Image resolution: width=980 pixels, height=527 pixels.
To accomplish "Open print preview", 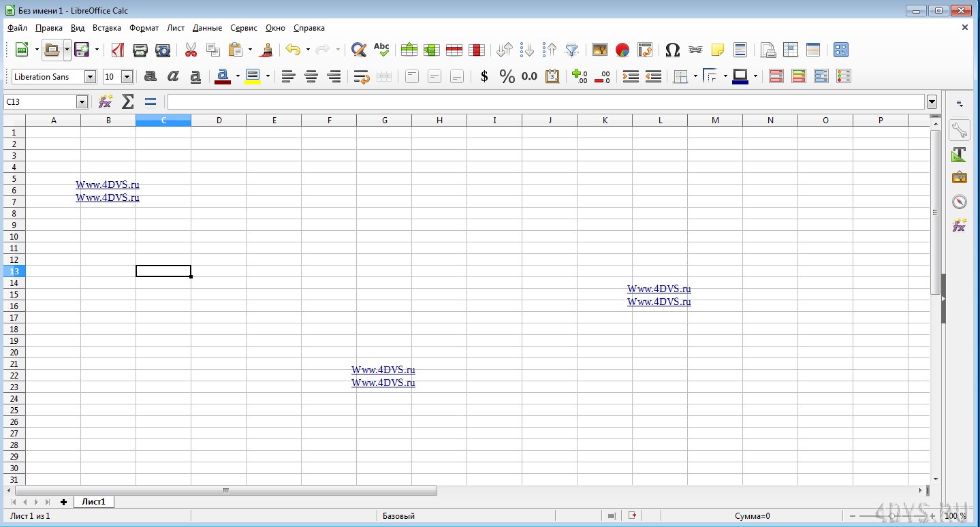I will pyautogui.click(x=163, y=50).
